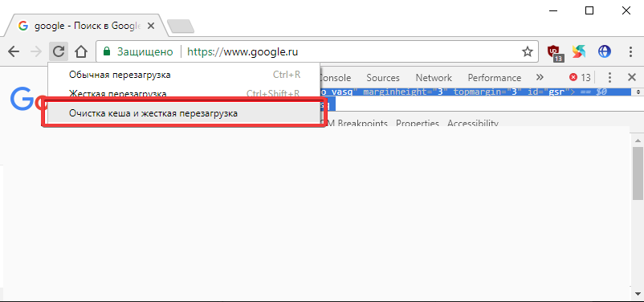Screen dimensions: 644x302
Task: Click the browser Back arrow
Action: click(14, 51)
